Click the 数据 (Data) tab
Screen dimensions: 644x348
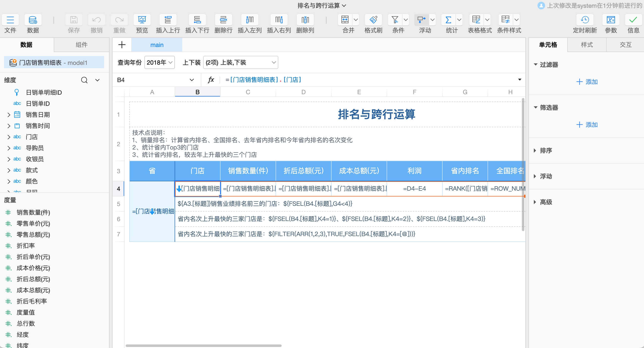pos(26,44)
